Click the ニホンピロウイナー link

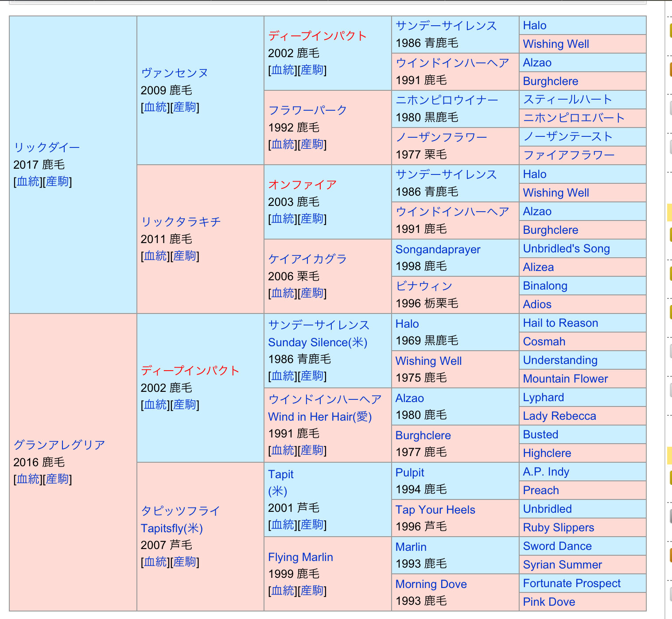[x=447, y=100]
